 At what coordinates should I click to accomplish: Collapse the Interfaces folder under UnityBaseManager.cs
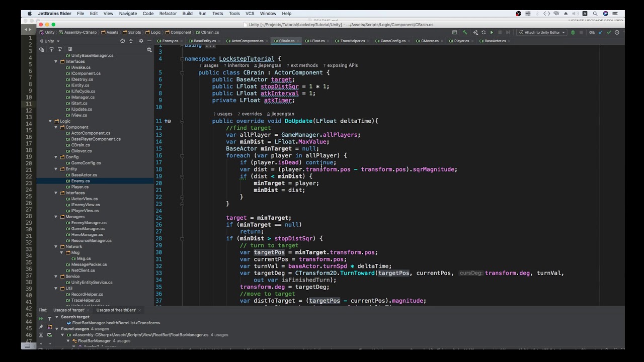pos(56,61)
